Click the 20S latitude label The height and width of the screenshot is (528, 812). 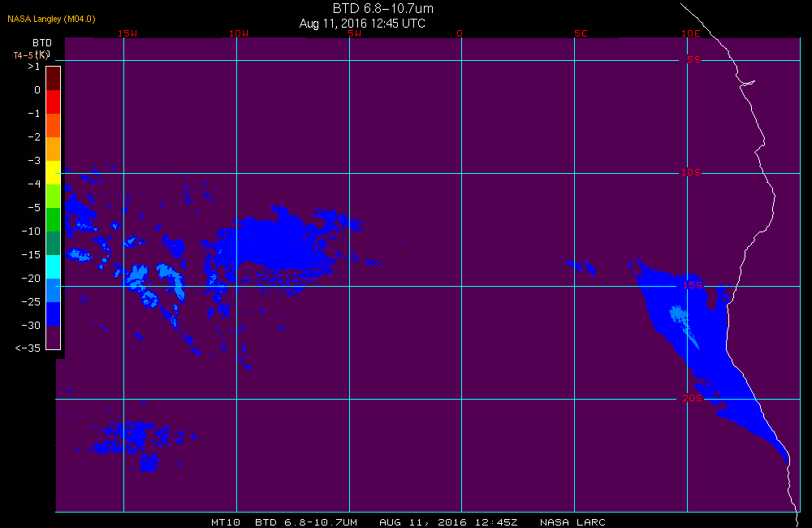(x=693, y=398)
